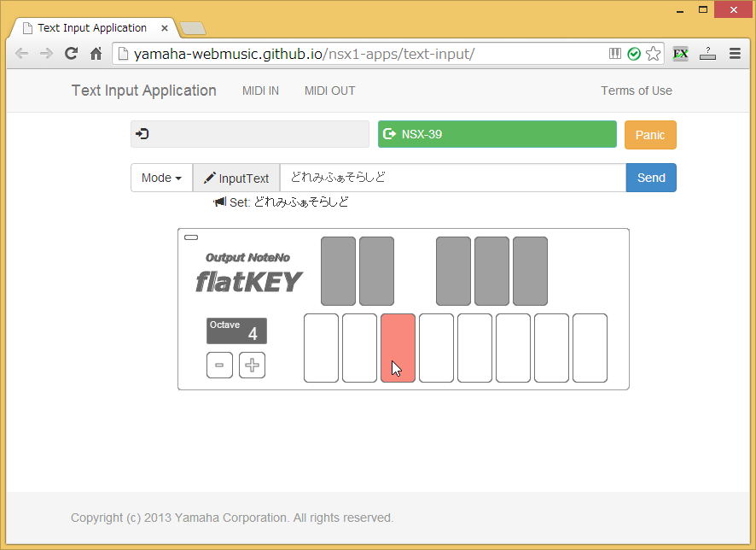Click the blue Send button
The image size is (756, 550).
(x=651, y=178)
